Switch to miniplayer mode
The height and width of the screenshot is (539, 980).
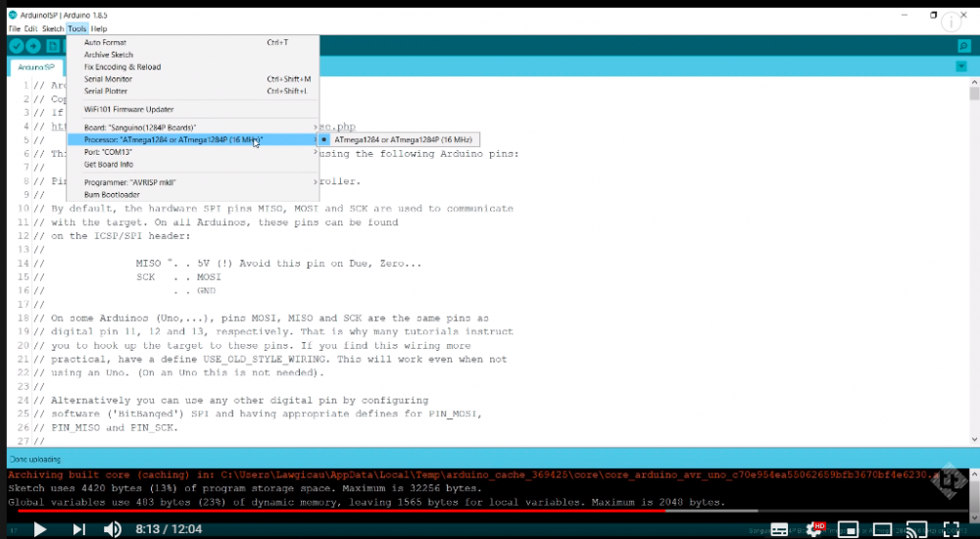click(848, 529)
